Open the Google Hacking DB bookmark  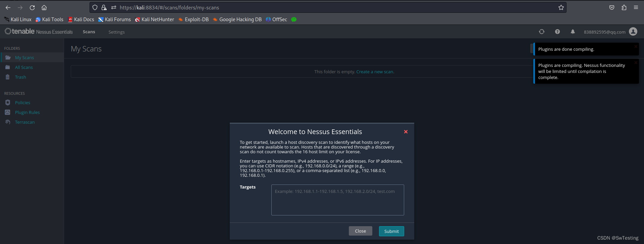coord(237,19)
